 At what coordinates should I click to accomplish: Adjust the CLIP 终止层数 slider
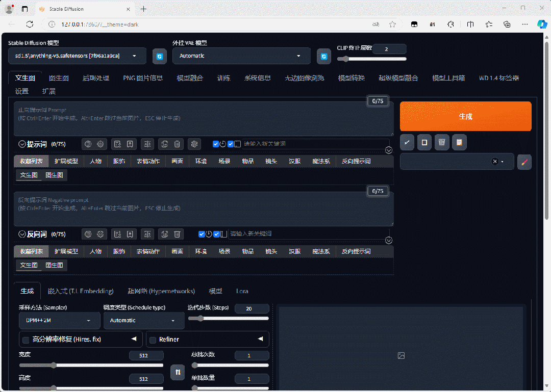372,59
